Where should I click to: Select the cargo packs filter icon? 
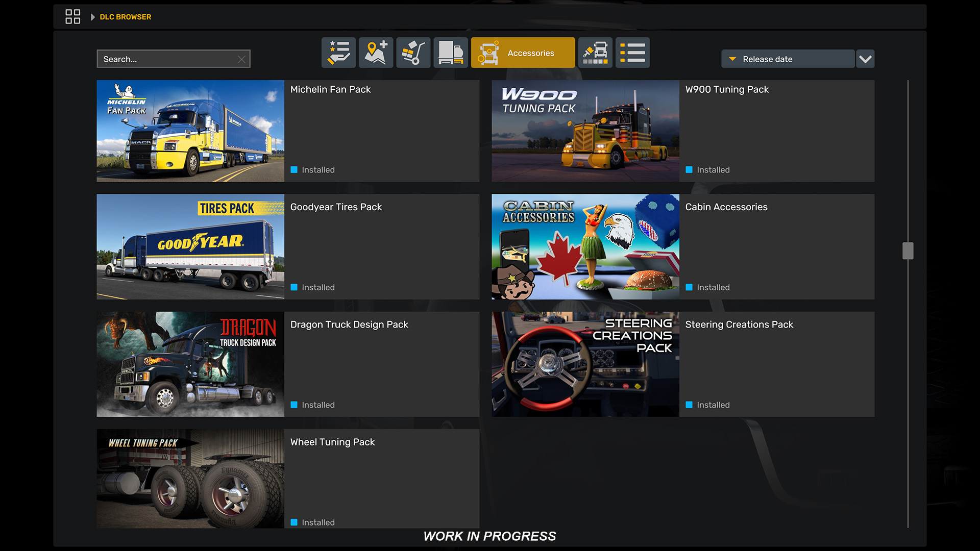tap(413, 53)
